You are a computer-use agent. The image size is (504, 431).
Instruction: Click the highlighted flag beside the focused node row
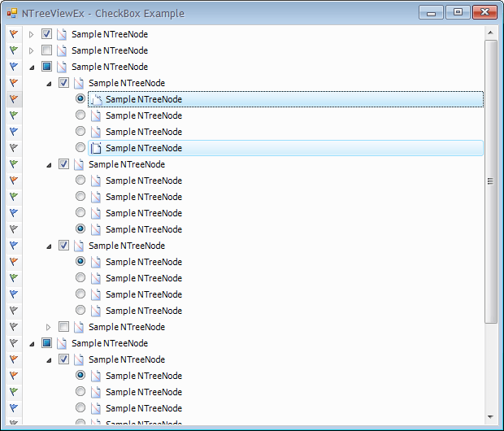click(13, 99)
